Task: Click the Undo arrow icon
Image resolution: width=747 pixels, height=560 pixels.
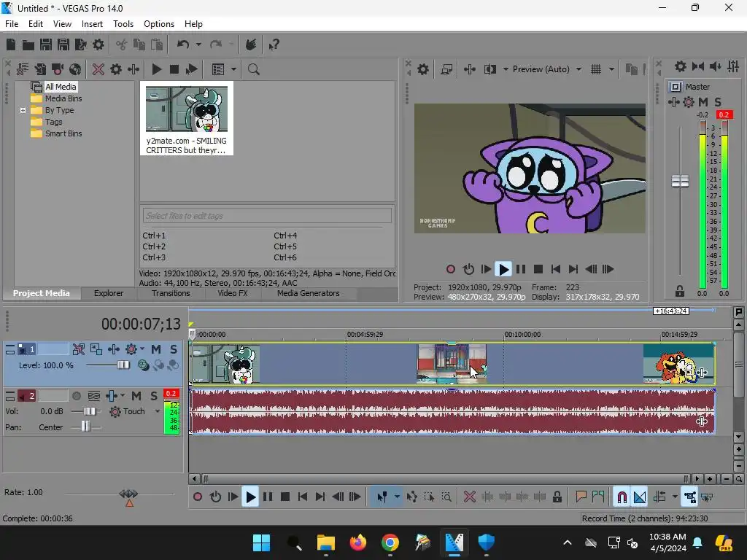Action: pyautogui.click(x=183, y=44)
